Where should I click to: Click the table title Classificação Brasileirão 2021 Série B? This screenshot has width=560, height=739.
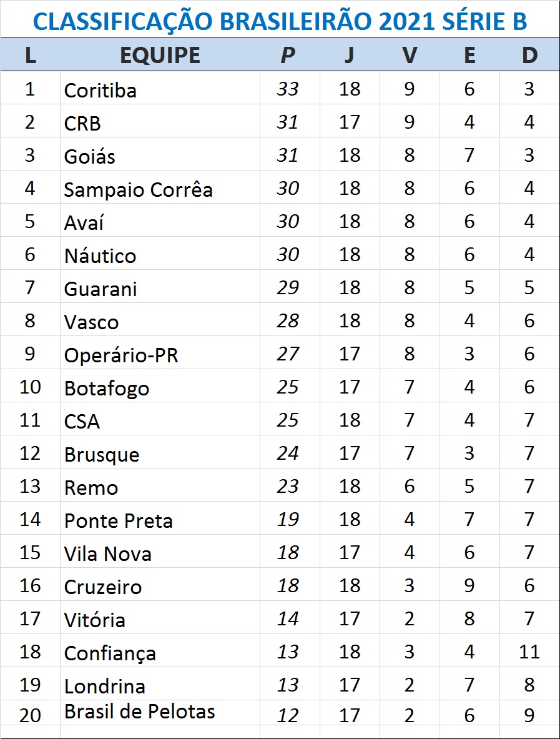click(x=280, y=21)
